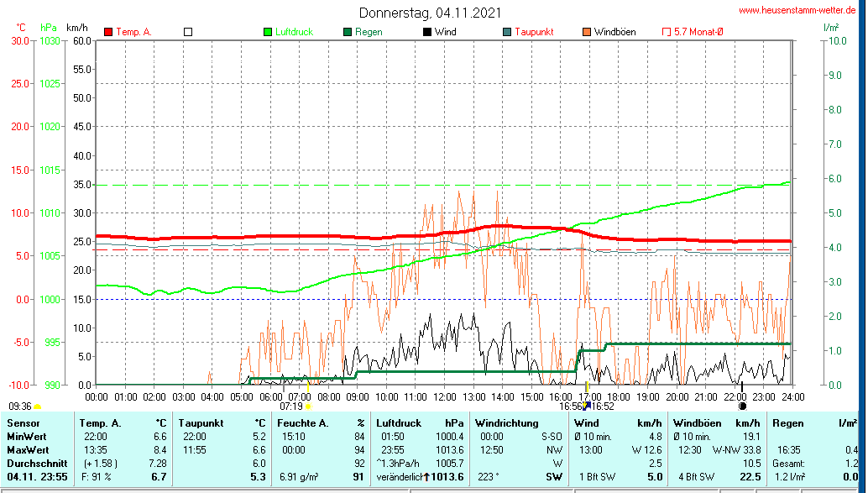The image size is (868, 493).
Task: Toggle the Windböen orange legend box
Action: point(586,32)
